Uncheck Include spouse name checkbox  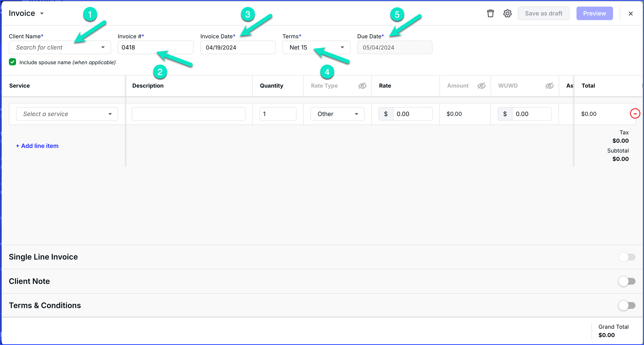pos(13,62)
